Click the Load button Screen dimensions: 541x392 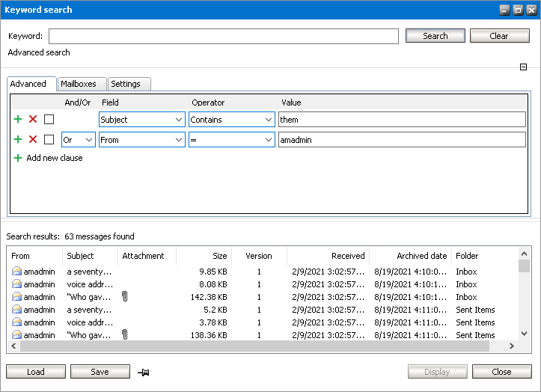click(35, 372)
